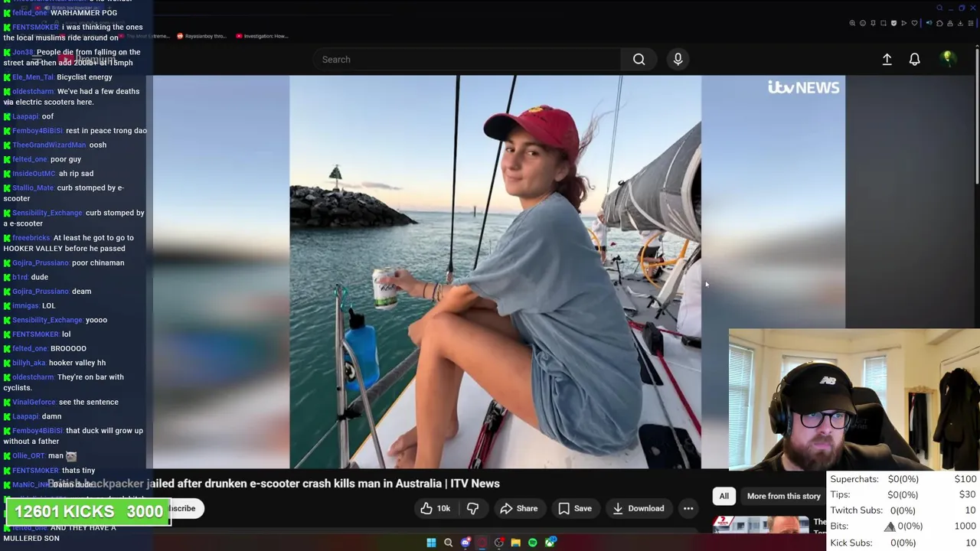Open File Explorer from the taskbar

[x=516, y=543]
